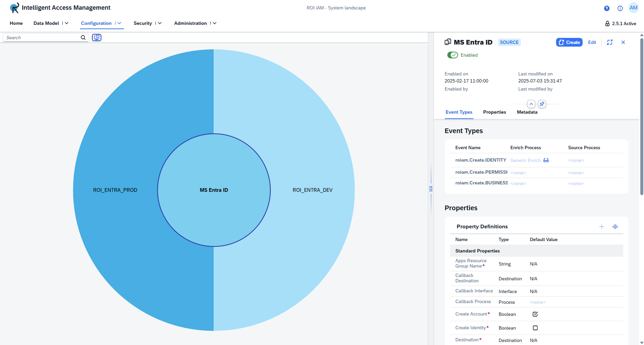Open the Data Model dropdown arrow

coord(67,23)
